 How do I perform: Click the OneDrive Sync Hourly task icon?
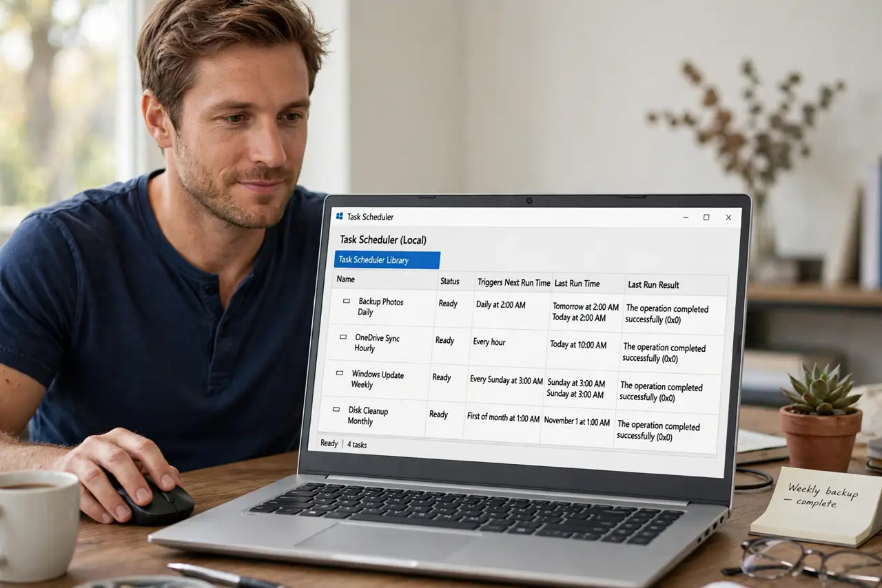pos(343,337)
